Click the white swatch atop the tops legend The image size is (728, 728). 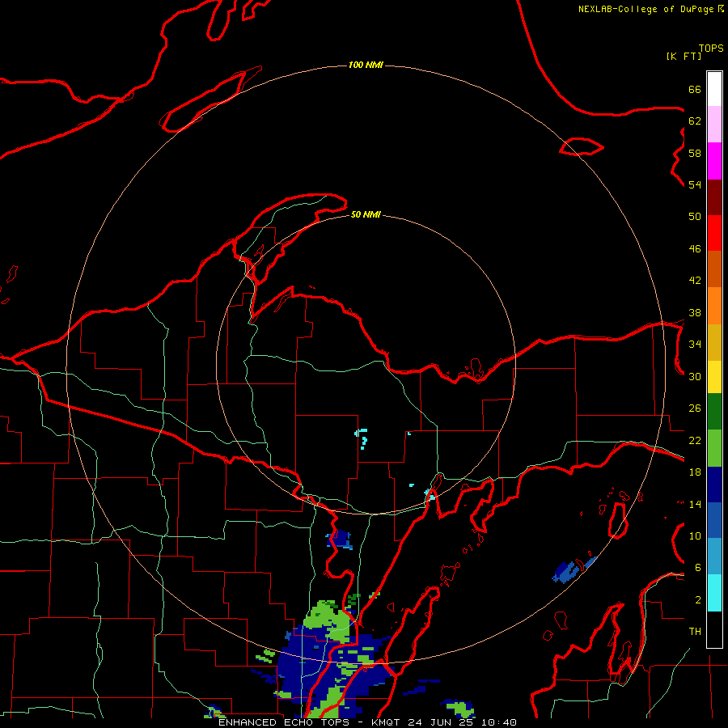[714, 89]
